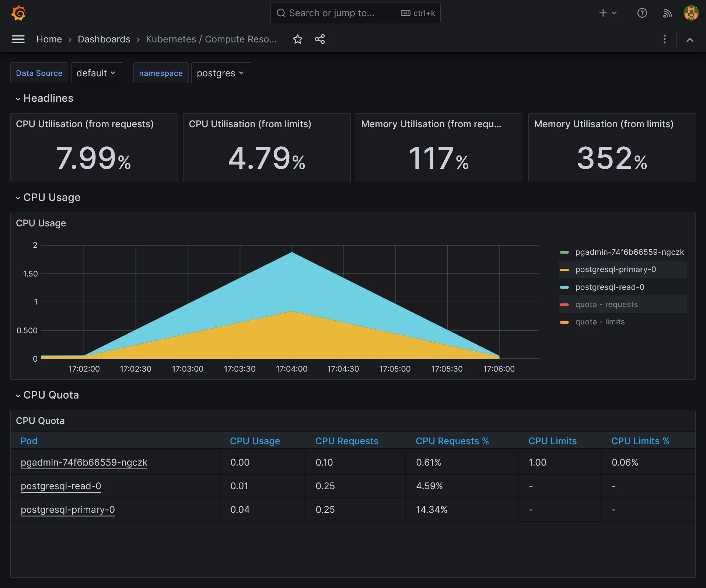Click the news feed icon
The image size is (706, 588).
667,13
